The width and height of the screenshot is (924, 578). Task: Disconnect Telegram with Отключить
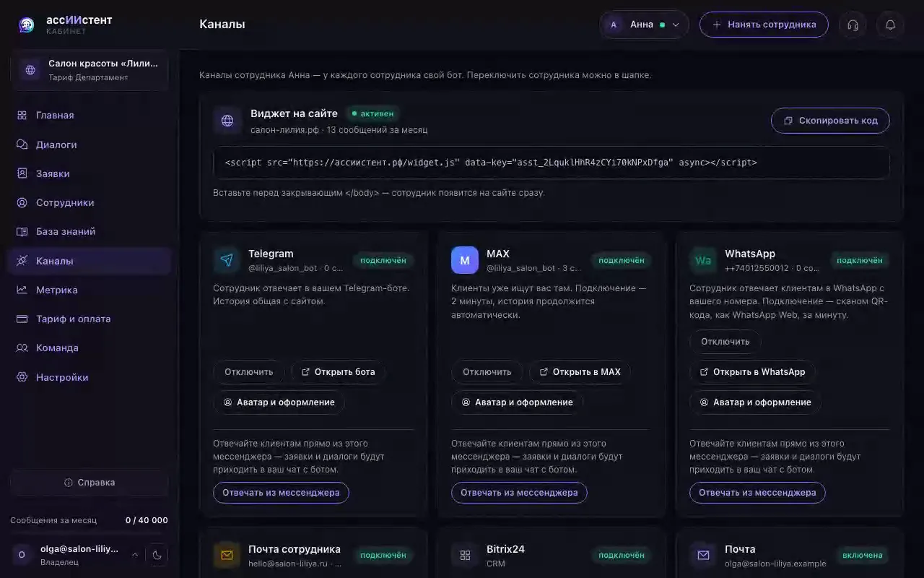(x=249, y=372)
